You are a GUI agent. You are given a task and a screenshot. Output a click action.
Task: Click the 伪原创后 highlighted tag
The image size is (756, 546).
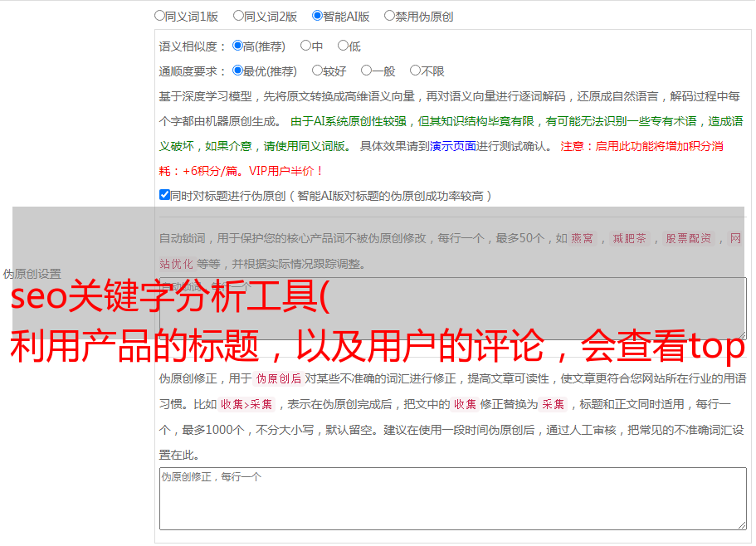(279, 378)
